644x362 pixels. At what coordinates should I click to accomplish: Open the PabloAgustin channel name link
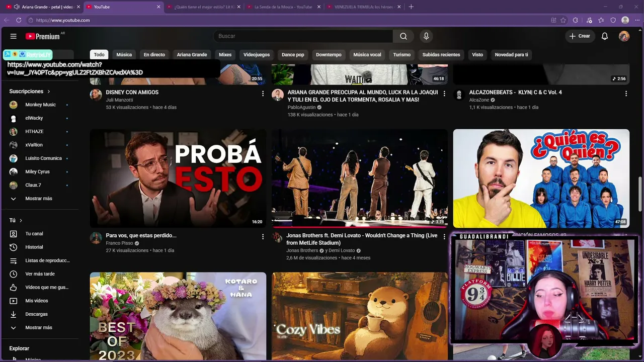tap(302, 108)
